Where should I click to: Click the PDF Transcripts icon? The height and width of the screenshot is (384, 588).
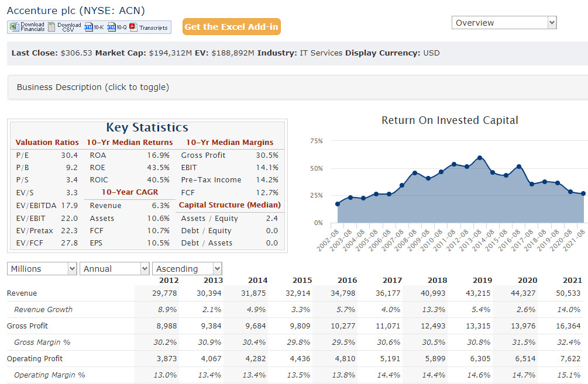tap(133, 27)
